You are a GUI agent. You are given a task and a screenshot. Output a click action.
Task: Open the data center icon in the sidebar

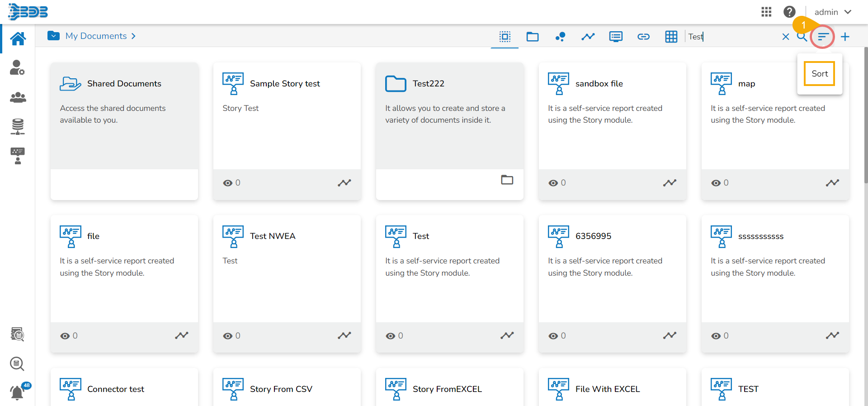coord(18,126)
